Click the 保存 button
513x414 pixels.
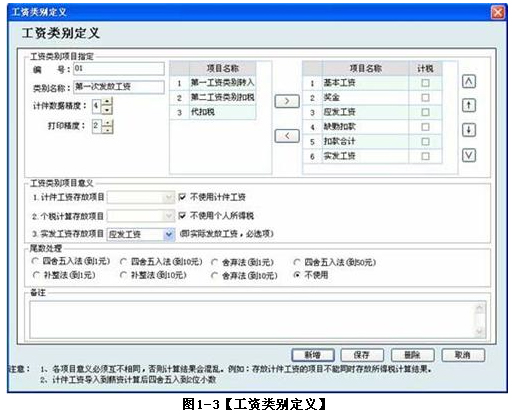[362, 355]
